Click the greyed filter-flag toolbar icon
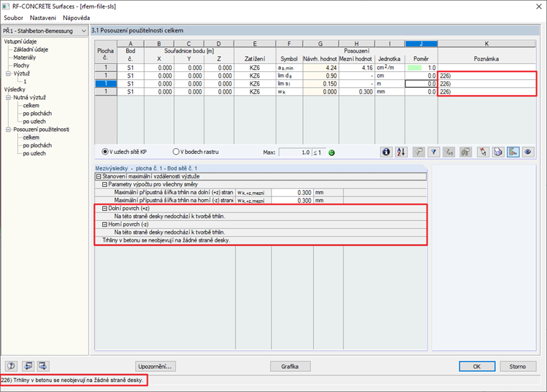This screenshot has width=547, height=392. 419,152
